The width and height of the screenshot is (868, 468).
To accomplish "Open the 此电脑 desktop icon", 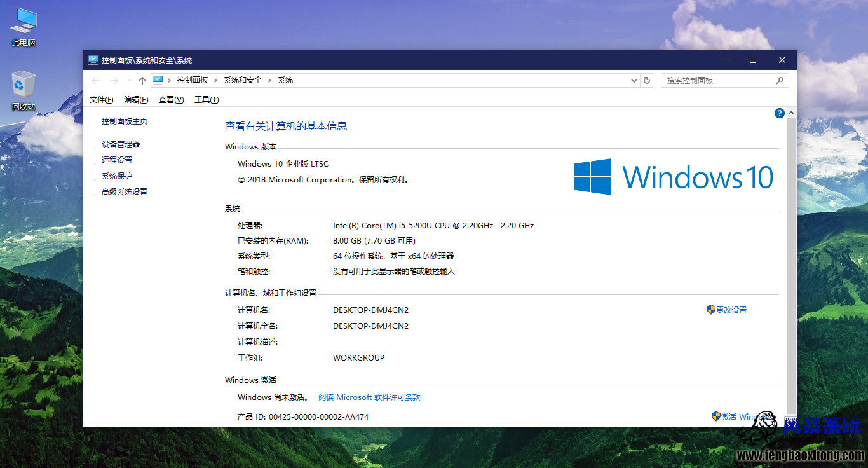I will (24, 27).
